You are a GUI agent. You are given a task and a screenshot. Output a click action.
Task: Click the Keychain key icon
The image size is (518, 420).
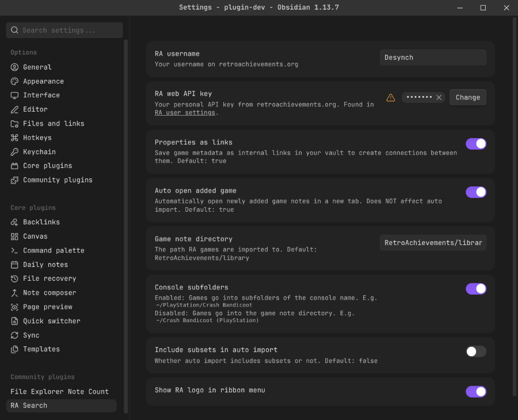tap(14, 152)
